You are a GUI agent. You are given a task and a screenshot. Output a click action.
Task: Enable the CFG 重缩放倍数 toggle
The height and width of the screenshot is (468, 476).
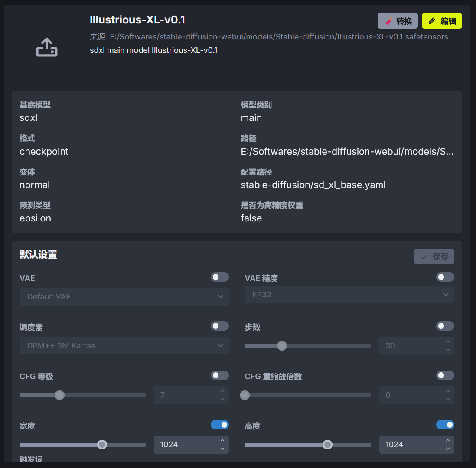click(x=445, y=375)
